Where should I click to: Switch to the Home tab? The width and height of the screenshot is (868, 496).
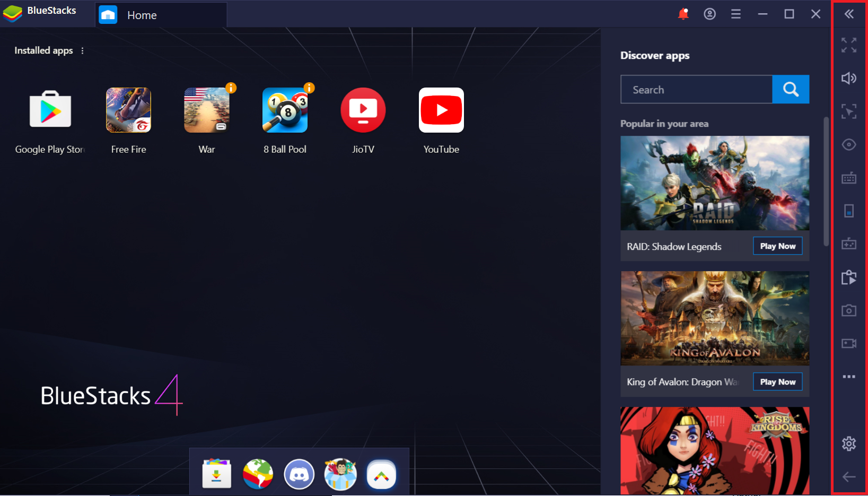click(161, 15)
